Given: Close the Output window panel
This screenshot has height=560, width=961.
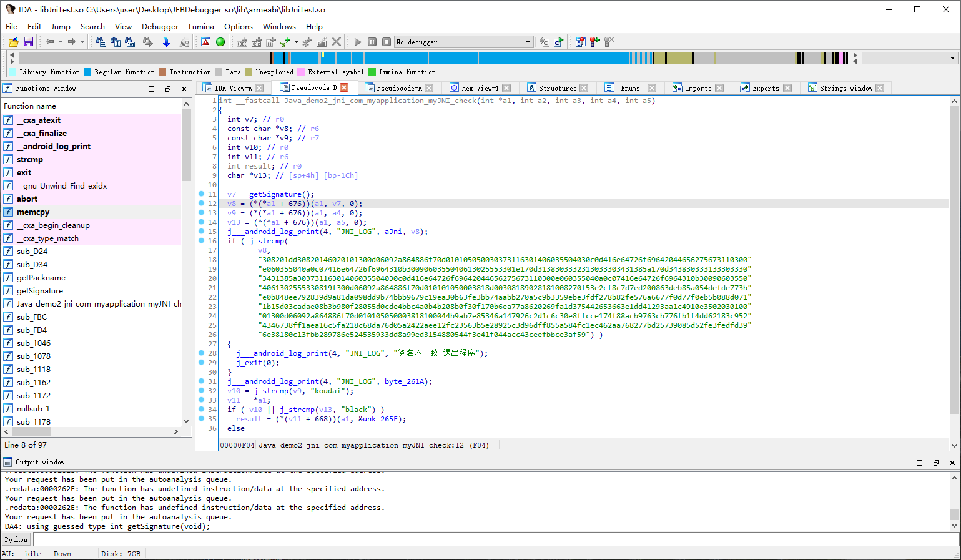Looking at the screenshot, I should click(952, 463).
